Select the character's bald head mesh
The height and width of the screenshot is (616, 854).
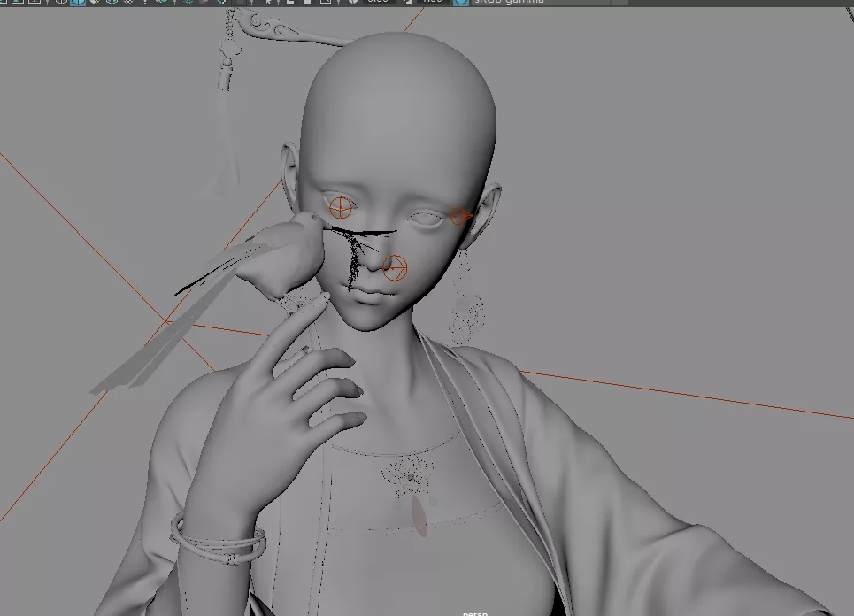397,126
